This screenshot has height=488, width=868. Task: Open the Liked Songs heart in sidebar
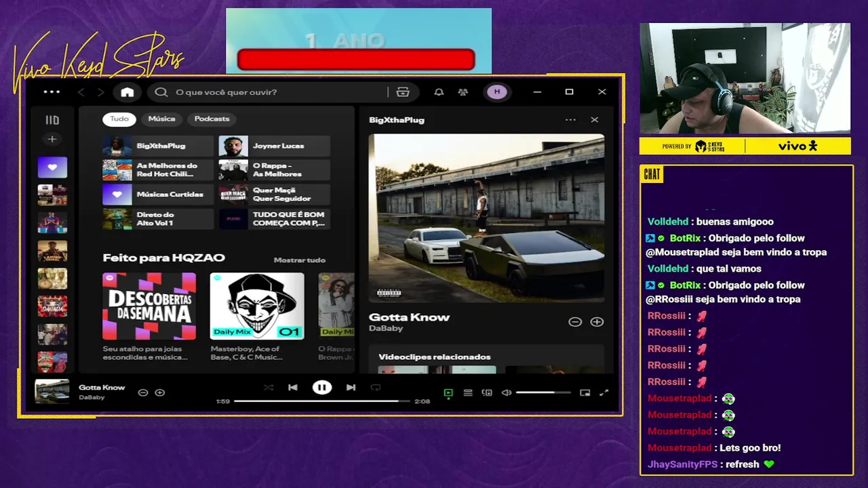pyautogui.click(x=52, y=167)
